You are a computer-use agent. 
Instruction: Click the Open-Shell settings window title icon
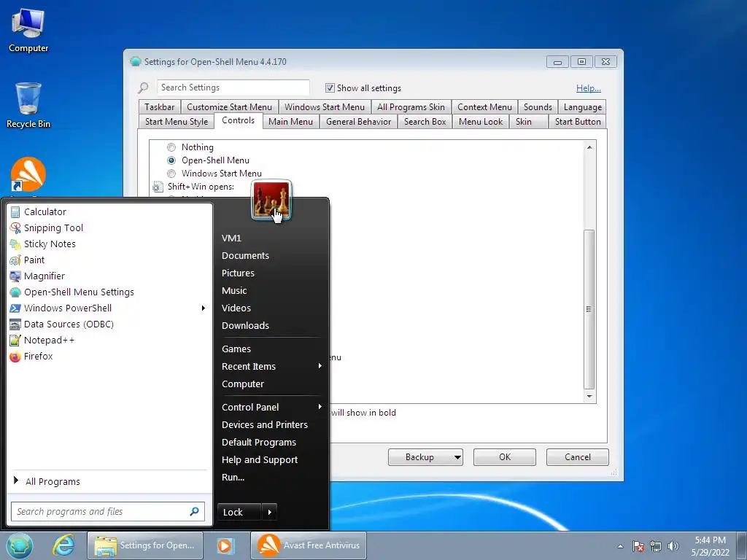(x=135, y=61)
